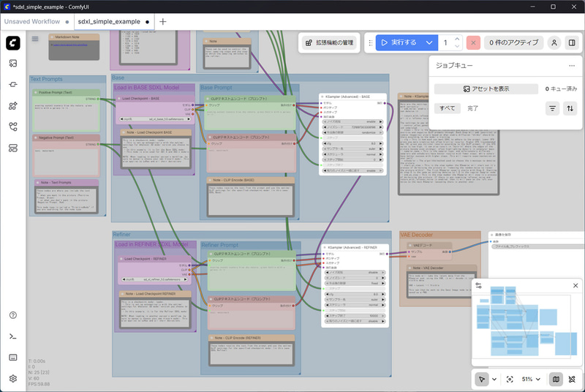Open the workflows sidebar icon
Viewport: 585px width, 392px height.
point(13,127)
